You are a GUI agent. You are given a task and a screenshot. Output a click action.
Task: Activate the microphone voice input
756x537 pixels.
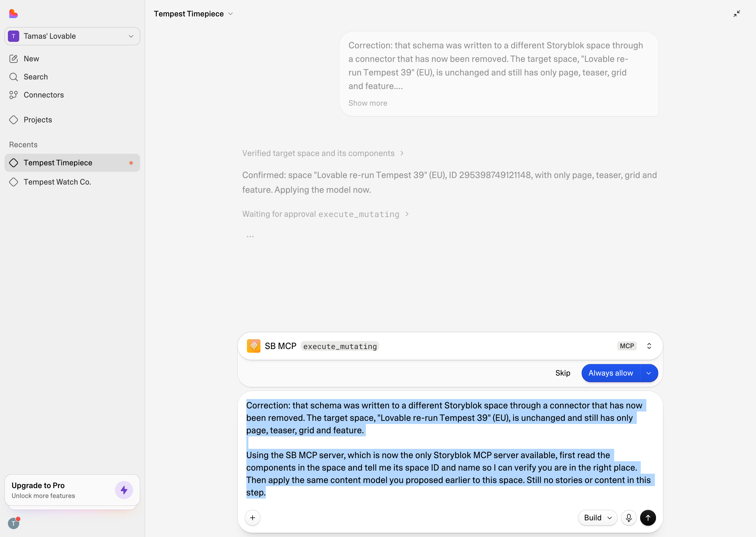(x=629, y=517)
